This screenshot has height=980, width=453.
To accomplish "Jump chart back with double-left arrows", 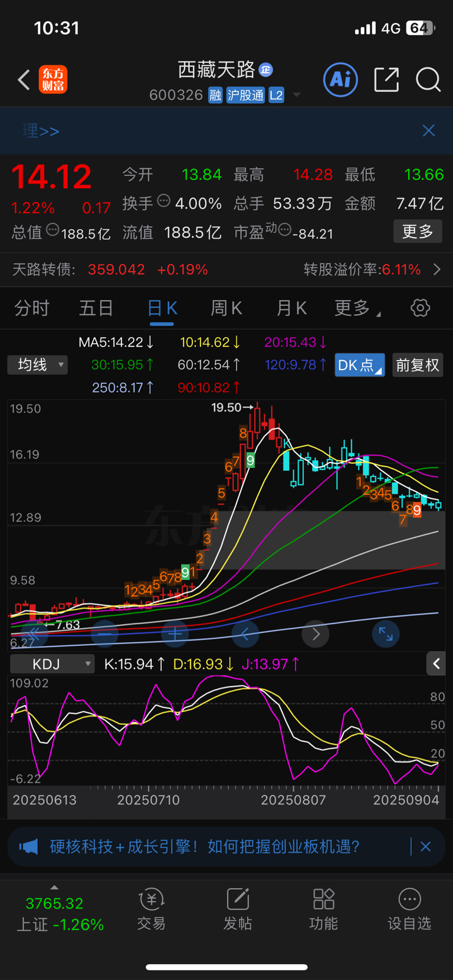I will 34,634.
